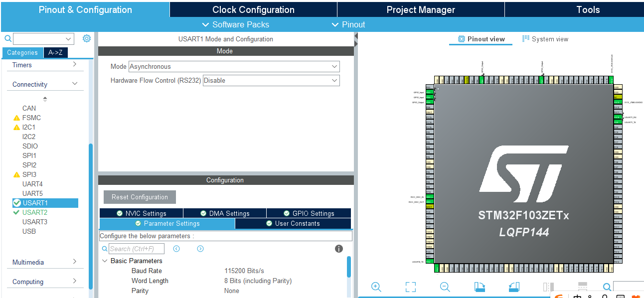
Task: Click the peripheral search magnifier icon
Action: tap(7, 38)
